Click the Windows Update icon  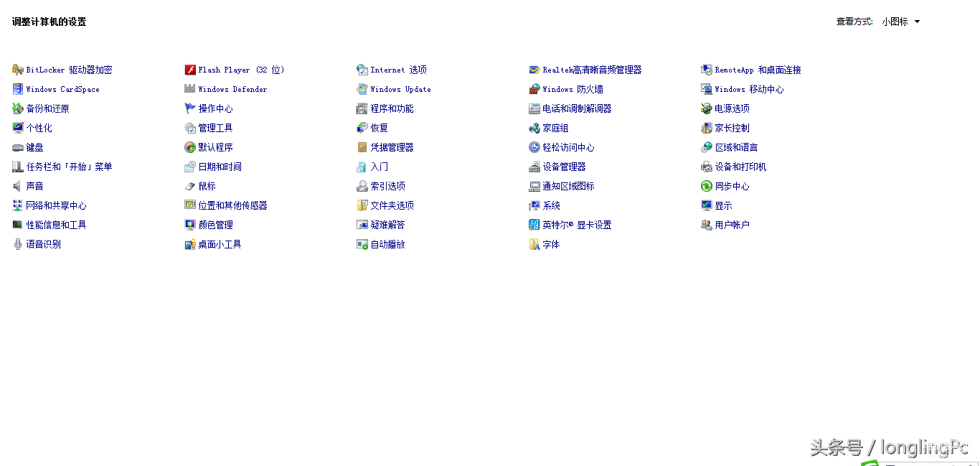pos(362,89)
